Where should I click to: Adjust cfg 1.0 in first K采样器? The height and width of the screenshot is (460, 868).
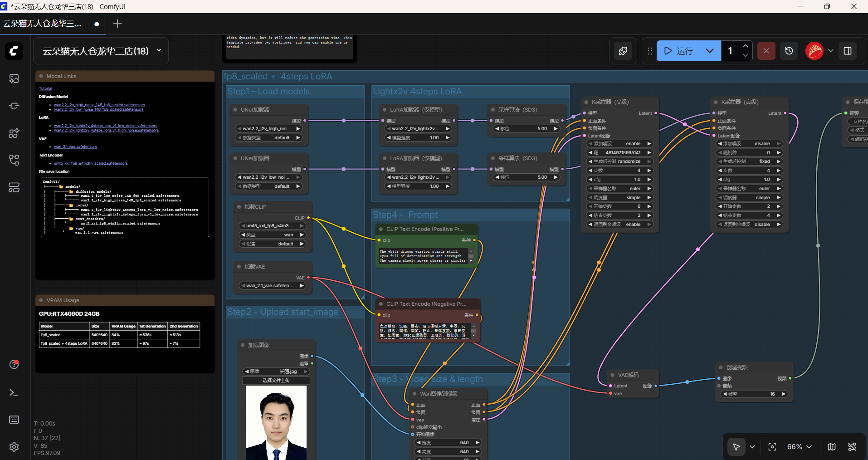coord(619,179)
